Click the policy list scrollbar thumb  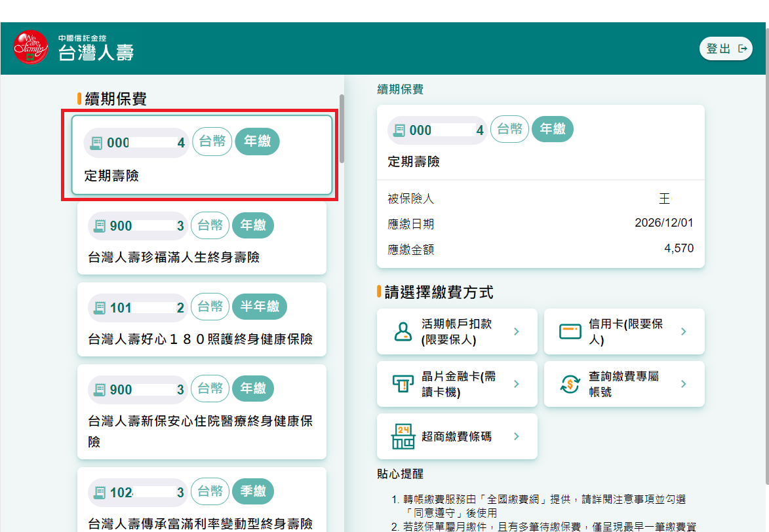click(x=342, y=129)
